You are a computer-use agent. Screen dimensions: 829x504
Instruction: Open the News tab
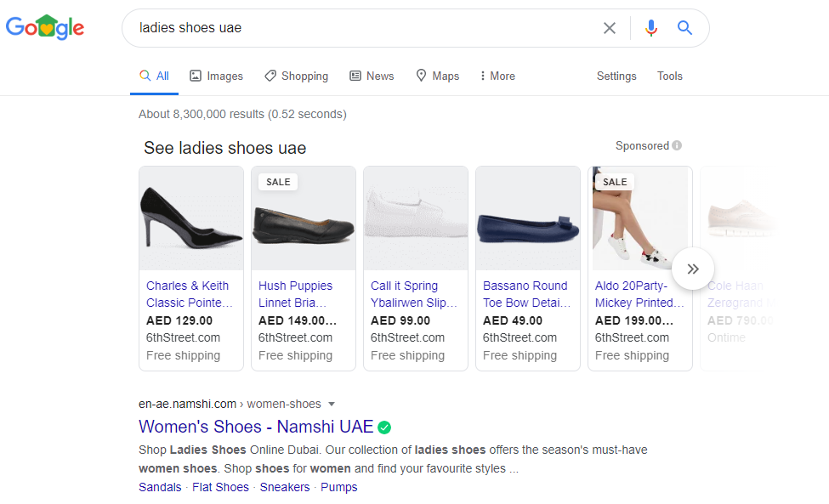372,76
